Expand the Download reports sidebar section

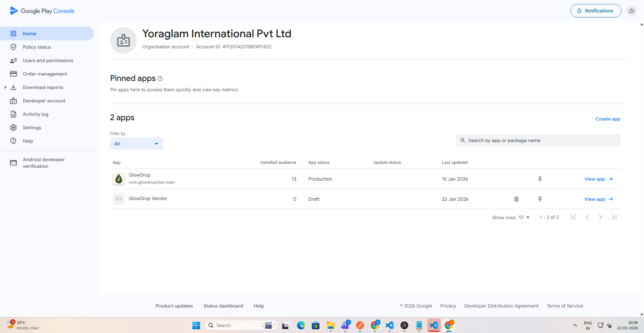[x=5, y=87]
